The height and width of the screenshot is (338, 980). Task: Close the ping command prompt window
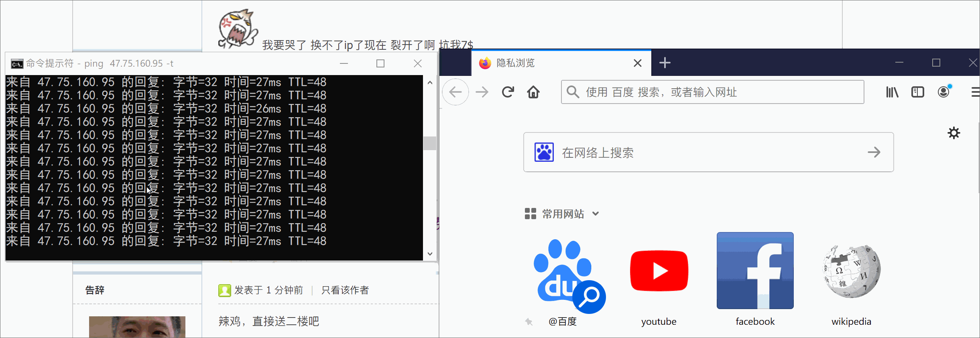pos(418,63)
